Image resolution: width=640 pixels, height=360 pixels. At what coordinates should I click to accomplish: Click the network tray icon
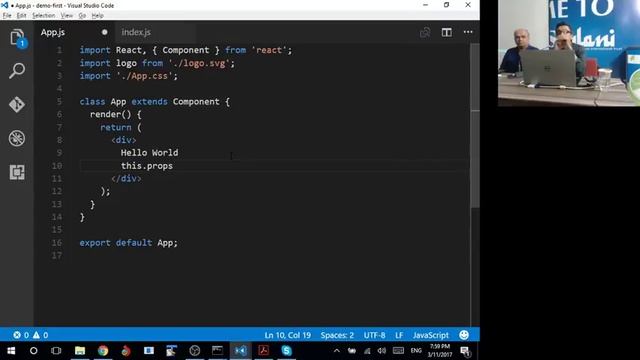coord(367,351)
